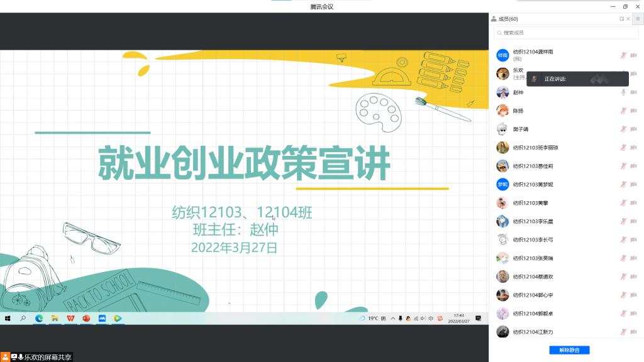Click camera icon next to 陈扬

pos(633,111)
